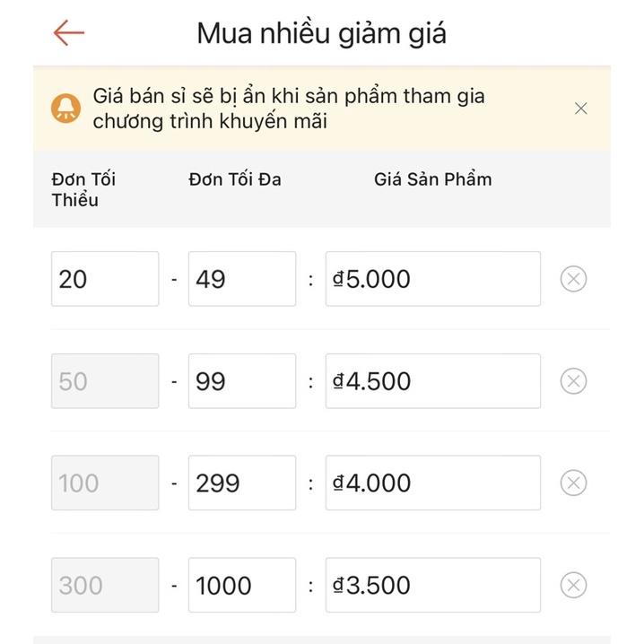
Task: Tap the orange bell notification icon
Action: click(65, 108)
